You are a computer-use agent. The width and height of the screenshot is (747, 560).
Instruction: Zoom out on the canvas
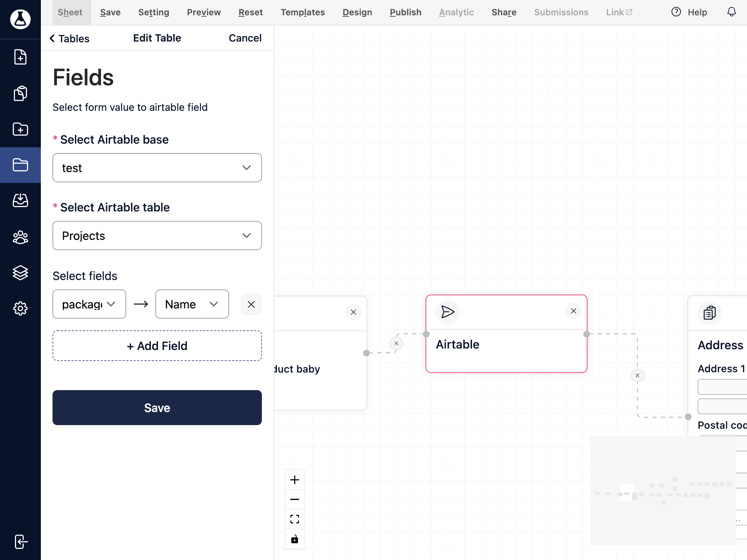[295, 499]
